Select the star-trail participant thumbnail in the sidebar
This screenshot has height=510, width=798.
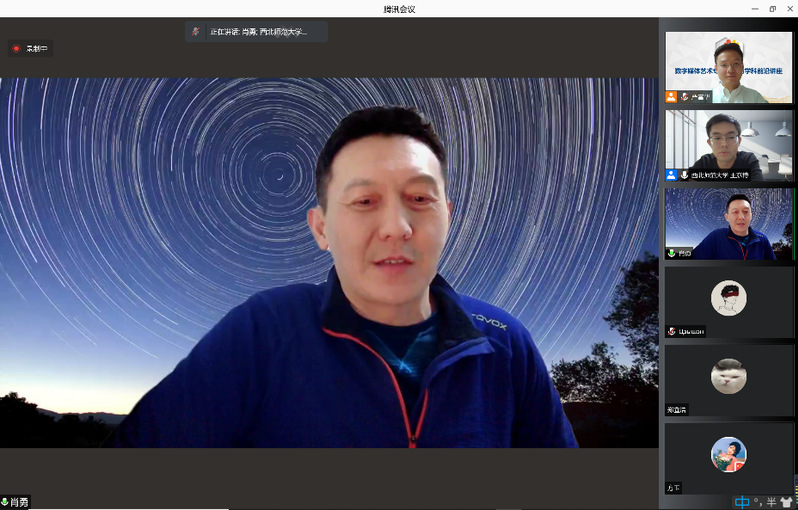point(729,224)
